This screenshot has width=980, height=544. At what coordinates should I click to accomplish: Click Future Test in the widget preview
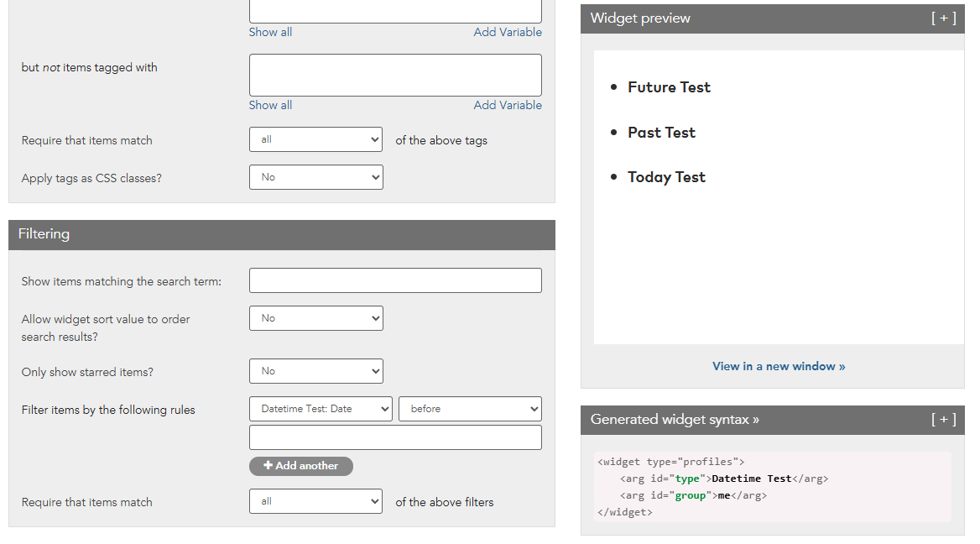point(669,87)
